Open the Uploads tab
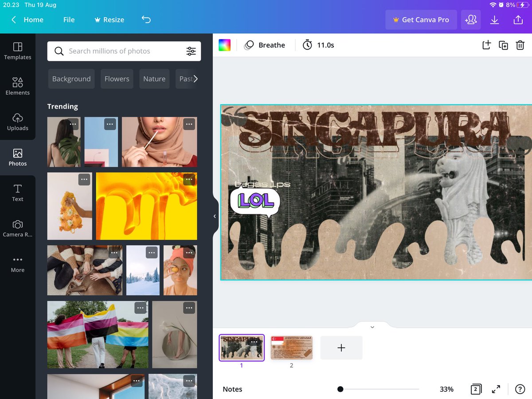This screenshot has width=532, height=399. point(18,122)
